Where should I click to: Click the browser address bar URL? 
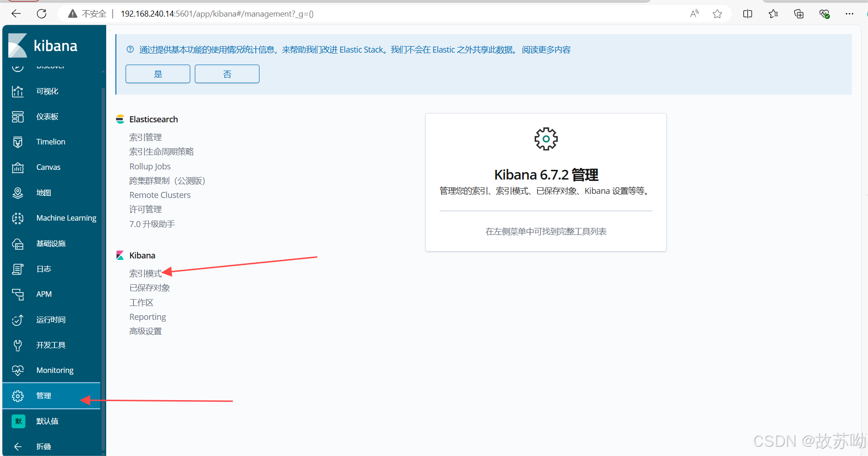(x=217, y=14)
